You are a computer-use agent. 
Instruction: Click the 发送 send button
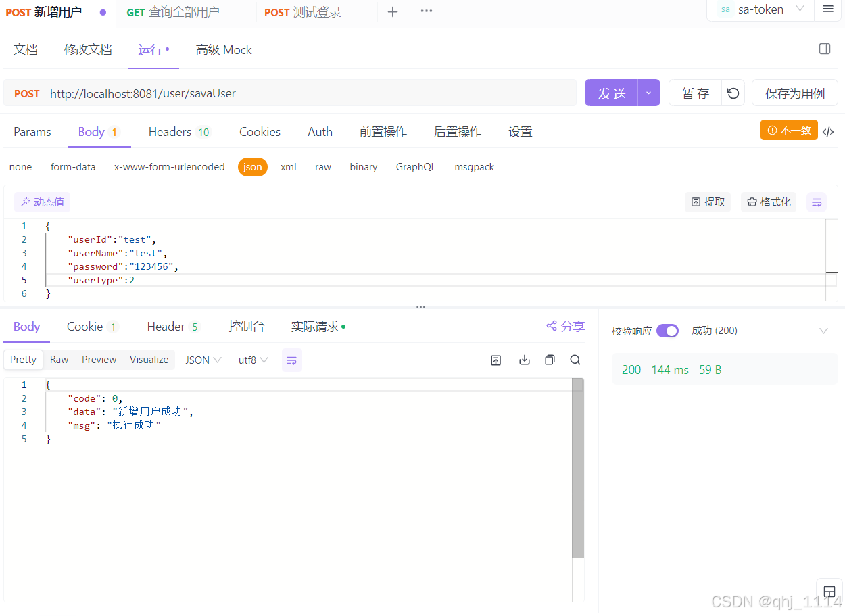[612, 93]
